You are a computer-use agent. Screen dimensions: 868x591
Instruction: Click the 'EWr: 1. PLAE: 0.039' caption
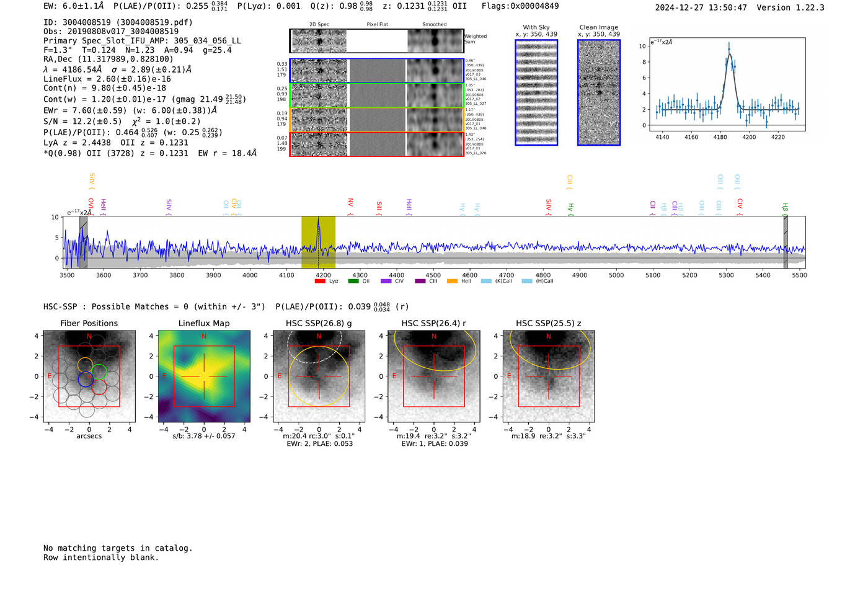pos(435,443)
